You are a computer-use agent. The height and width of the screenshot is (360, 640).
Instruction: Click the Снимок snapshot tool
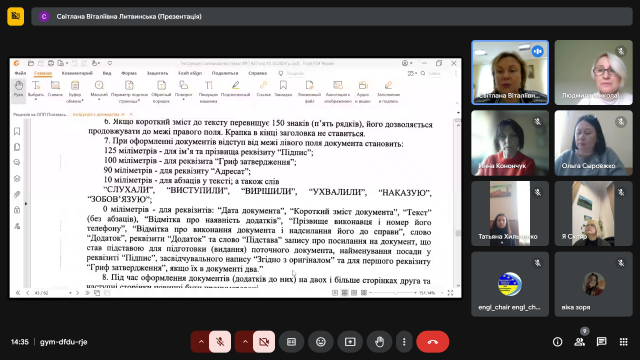(x=55, y=89)
